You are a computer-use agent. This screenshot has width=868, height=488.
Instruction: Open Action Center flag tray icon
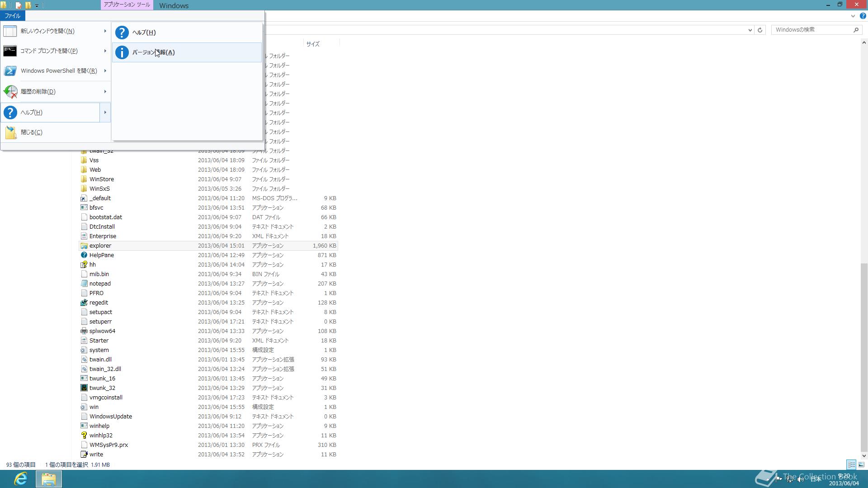[x=779, y=479]
